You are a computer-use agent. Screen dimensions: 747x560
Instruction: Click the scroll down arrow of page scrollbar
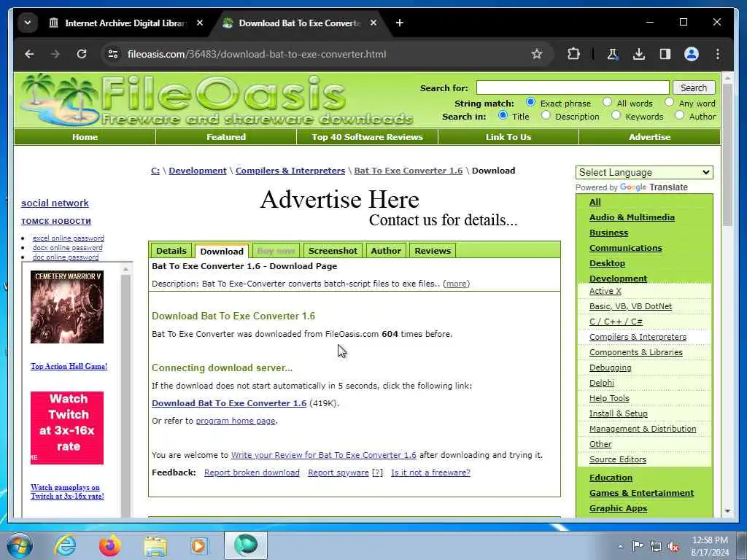(727, 511)
